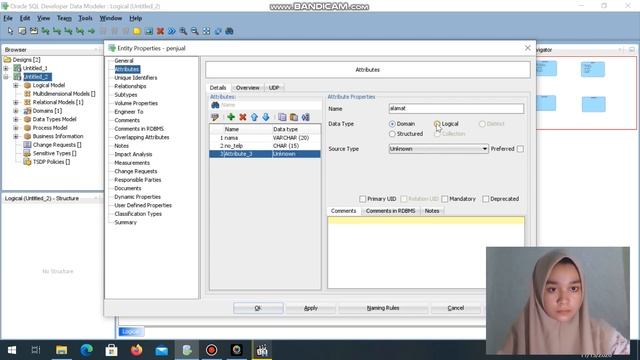Click the attribute properties icon after paste
Image resolution: width=640 pixels, height=360 pixels.
click(x=305, y=117)
